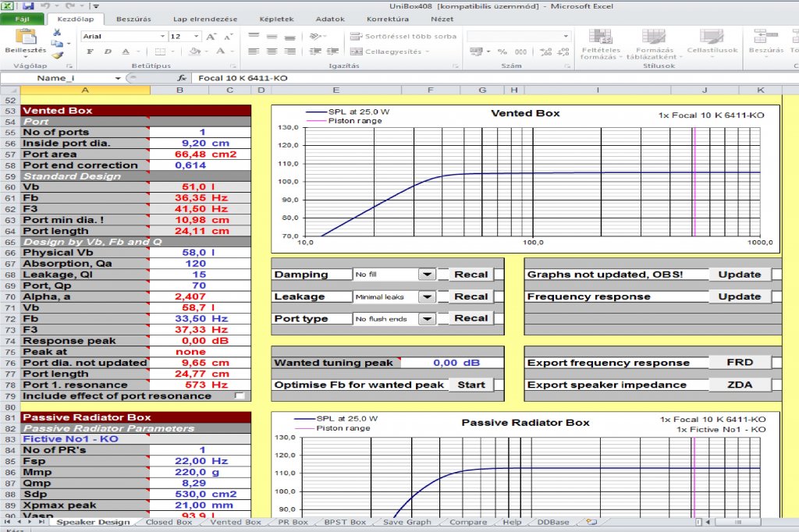The width and height of the screenshot is (799, 532).
Task: Click the ZDA export impedance button
Action: (x=740, y=385)
